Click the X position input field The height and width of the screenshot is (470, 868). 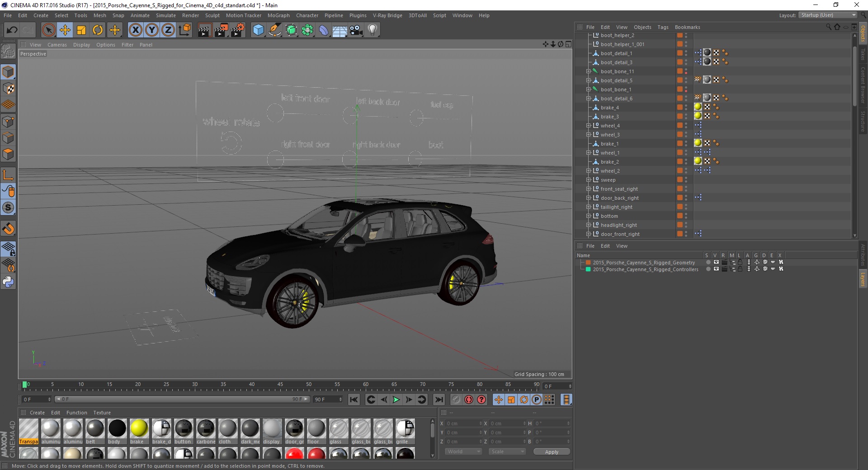click(464, 423)
